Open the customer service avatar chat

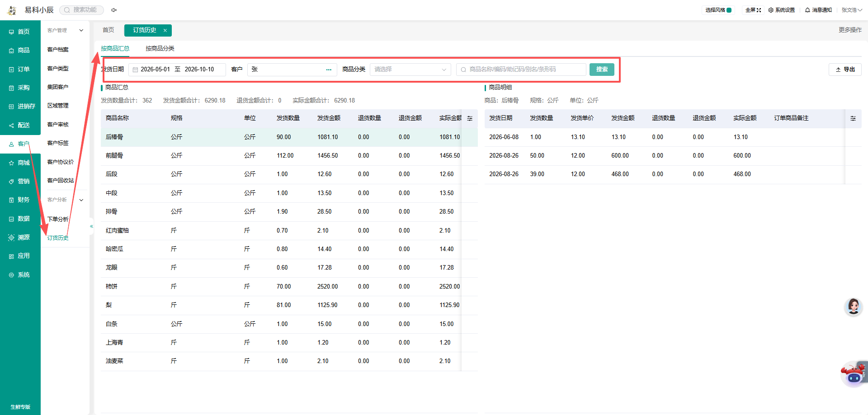pos(853,307)
